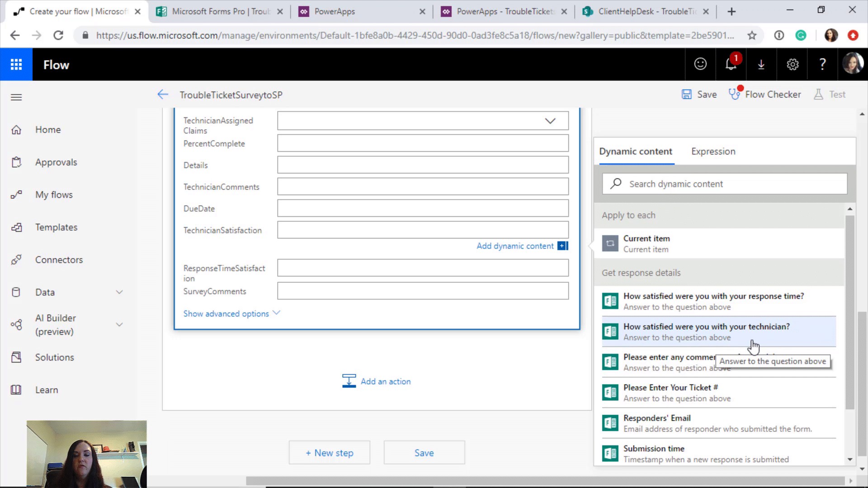Screen dimensions: 868x488
Task: Expand the AI Builder chevron
Action: tap(119, 324)
